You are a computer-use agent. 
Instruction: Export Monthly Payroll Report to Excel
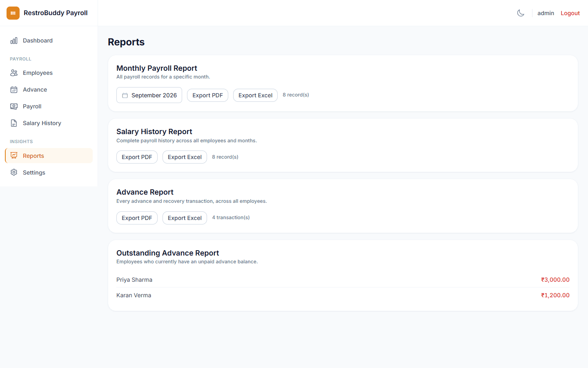tap(255, 95)
